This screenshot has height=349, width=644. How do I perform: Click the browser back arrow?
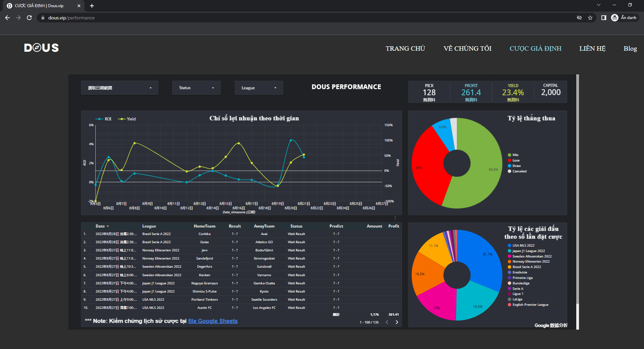[x=7, y=18]
